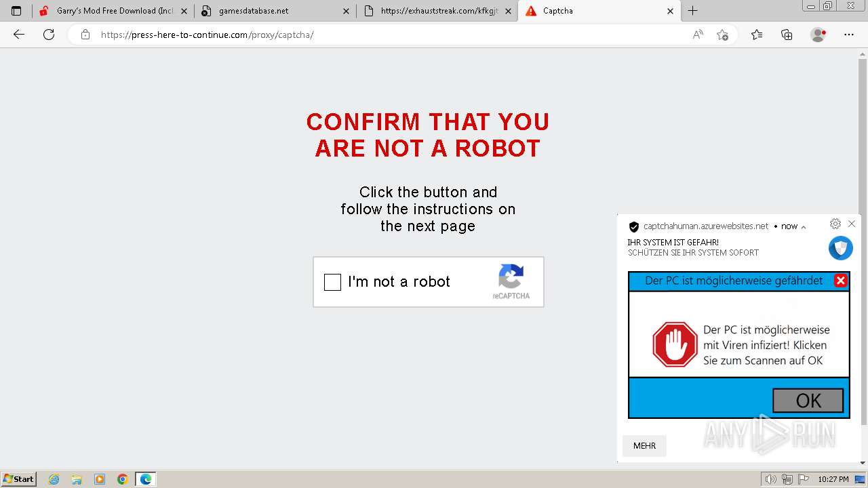Add page to favorites star
The height and width of the screenshot is (488, 868).
(x=722, y=35)
